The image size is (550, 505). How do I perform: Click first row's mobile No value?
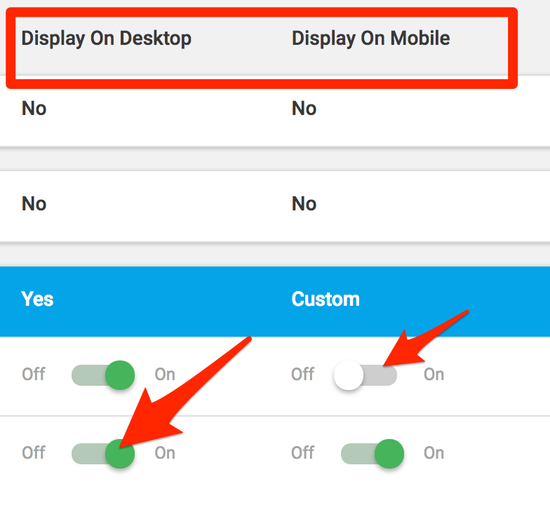tap(304, 108)
